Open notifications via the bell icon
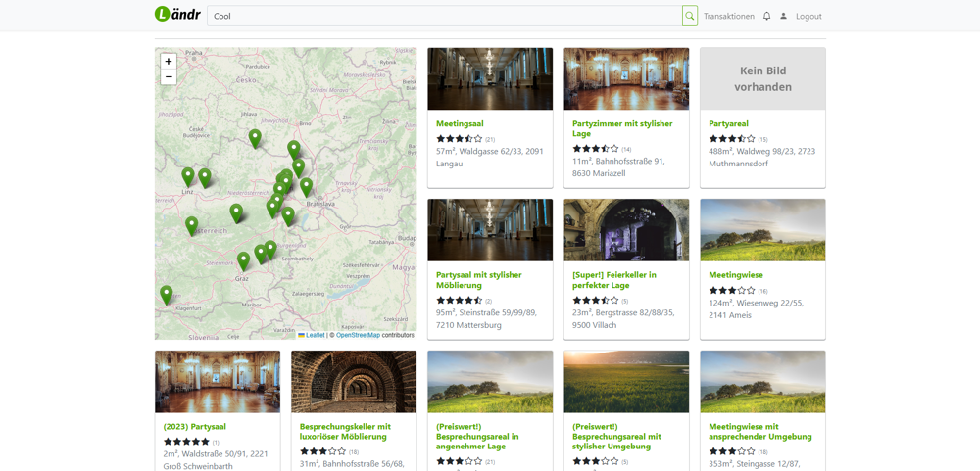This screenshot has width=980, height=471. [767, 17]
